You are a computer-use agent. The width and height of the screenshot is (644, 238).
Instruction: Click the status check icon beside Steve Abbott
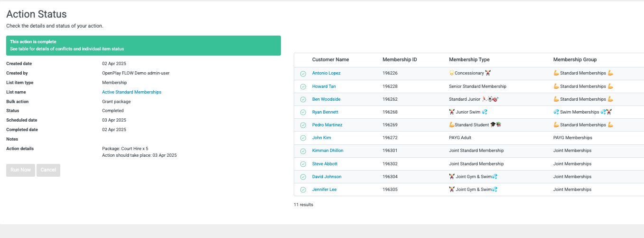pos(303,164)
